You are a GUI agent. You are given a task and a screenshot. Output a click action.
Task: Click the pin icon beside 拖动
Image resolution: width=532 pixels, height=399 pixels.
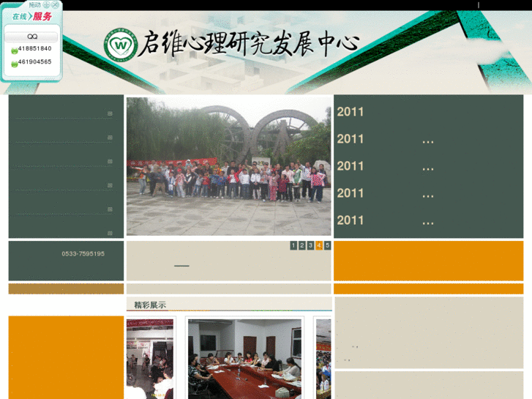(46, 4)
